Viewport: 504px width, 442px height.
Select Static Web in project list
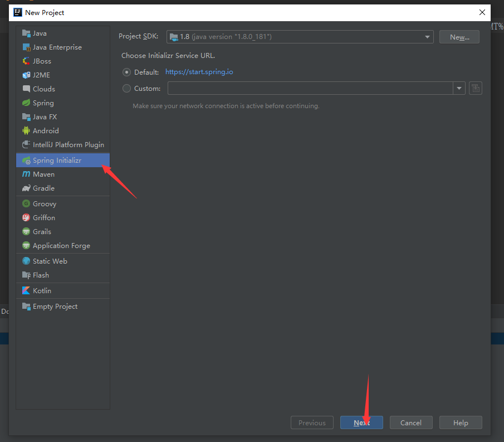click(x=63, y=261)
